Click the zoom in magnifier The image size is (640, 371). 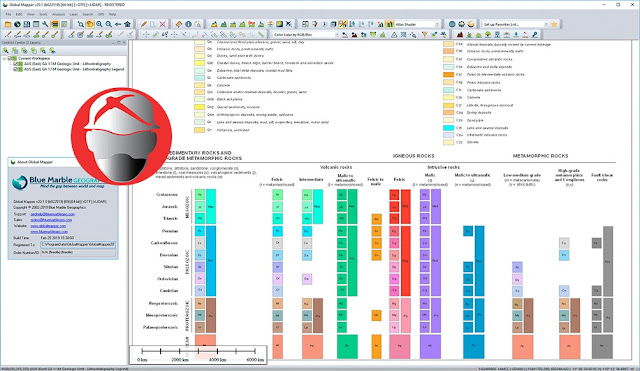(x=99, y=24)
